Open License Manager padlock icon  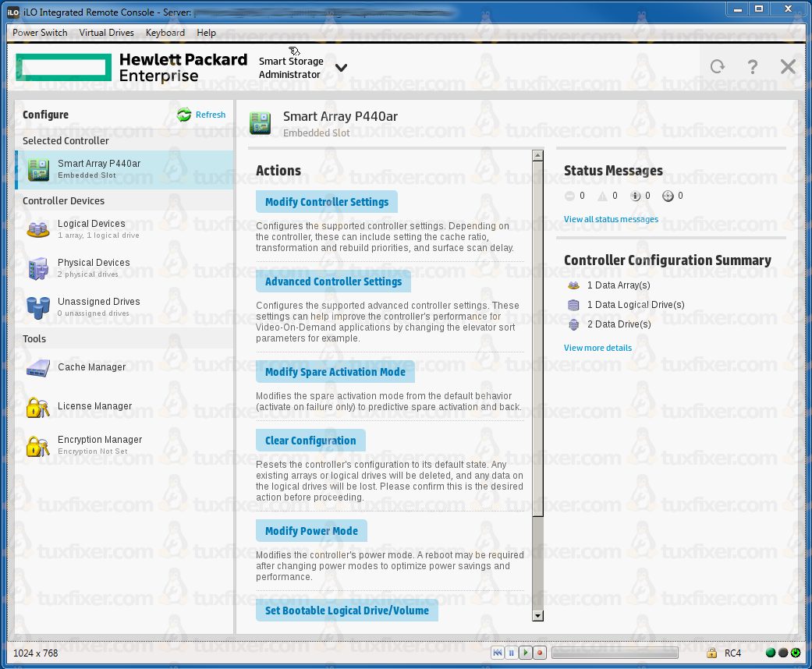(x=38, y=406)
